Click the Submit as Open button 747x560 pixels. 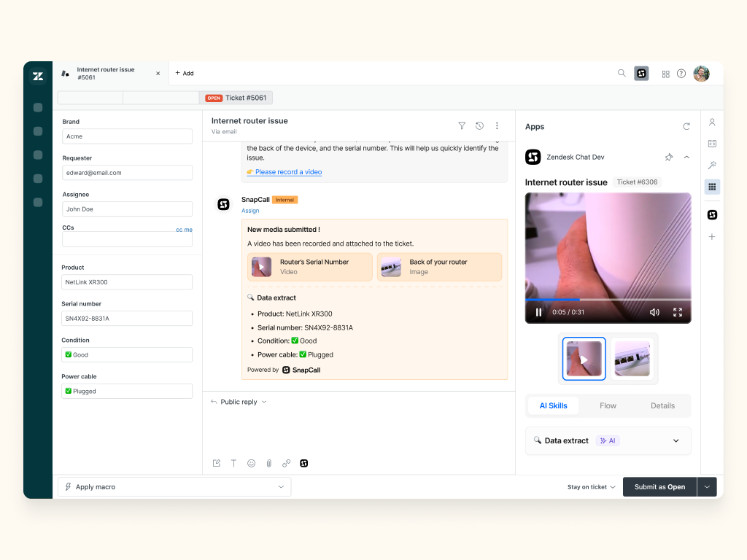coord(659,487)
